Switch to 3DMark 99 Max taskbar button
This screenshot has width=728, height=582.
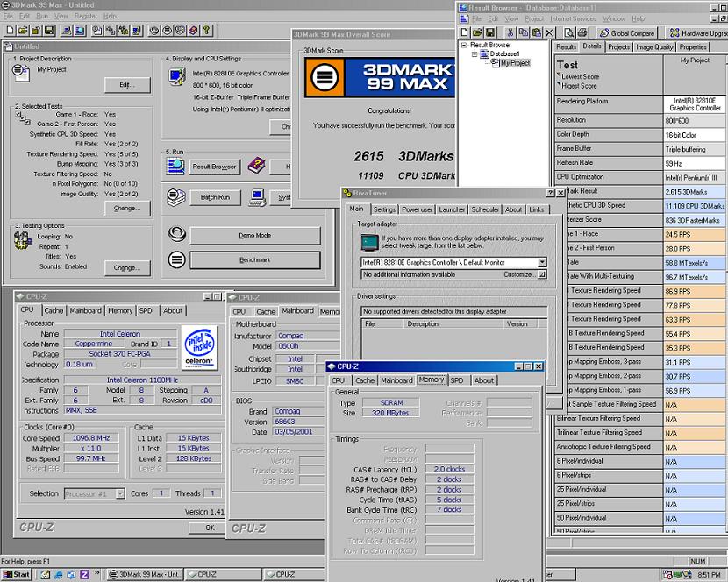click(146, 575)
